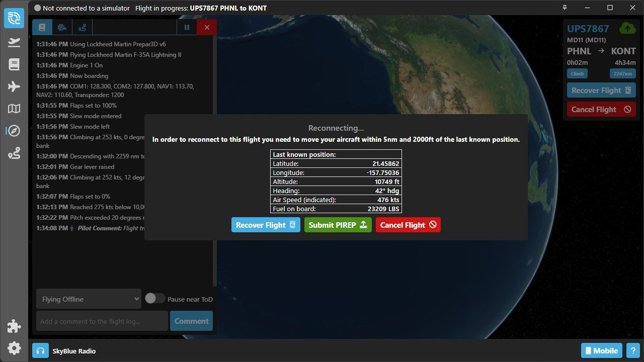Click the log entry Slew mode entered
The height and width of the screenshot is (362, 644).
79,116
